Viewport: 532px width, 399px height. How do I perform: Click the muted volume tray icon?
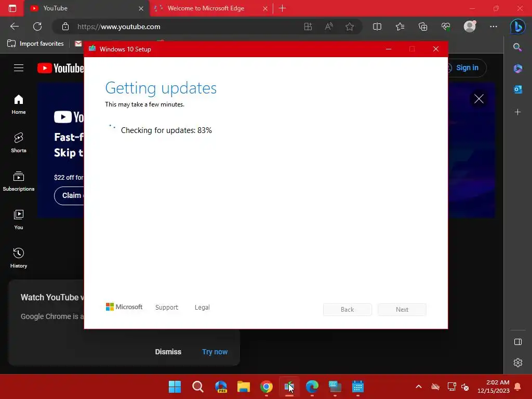tap(465, 387)
